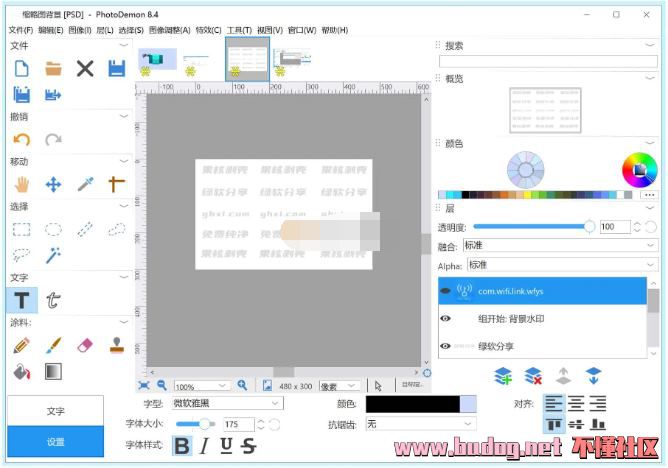This screenshot has width=668, height=468.
Task: Merge layer down with arrow icon
Action: click(593, 376)
